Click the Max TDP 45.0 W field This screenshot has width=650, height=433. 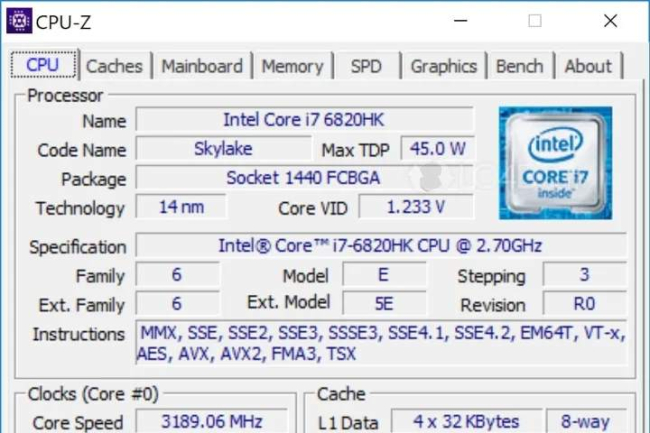pos(437,149)
